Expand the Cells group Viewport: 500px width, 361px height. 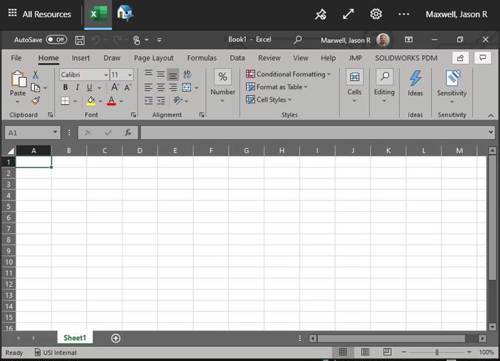[x=354, y=86]
